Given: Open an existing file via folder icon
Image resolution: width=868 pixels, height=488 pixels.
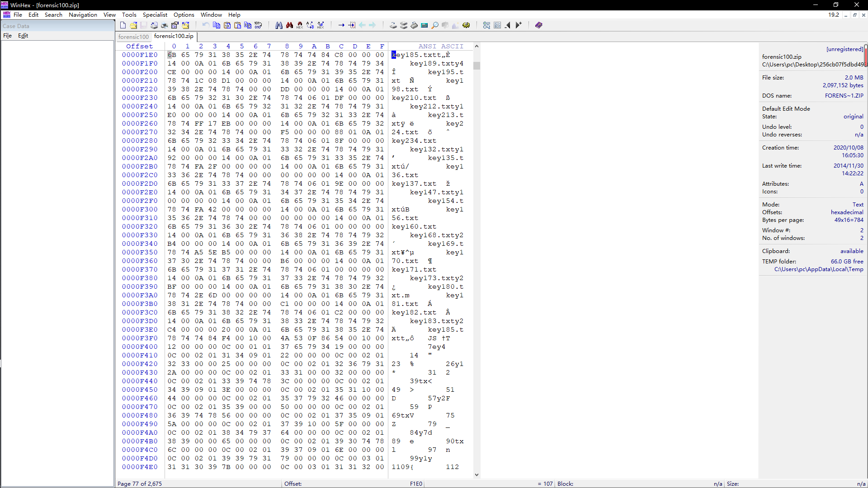Looking at the screenshot, I should (x=134, y=25).
